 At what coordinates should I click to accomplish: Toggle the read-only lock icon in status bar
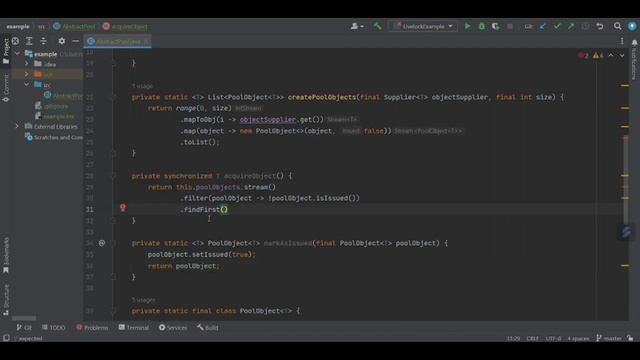(x=631, y=338)
